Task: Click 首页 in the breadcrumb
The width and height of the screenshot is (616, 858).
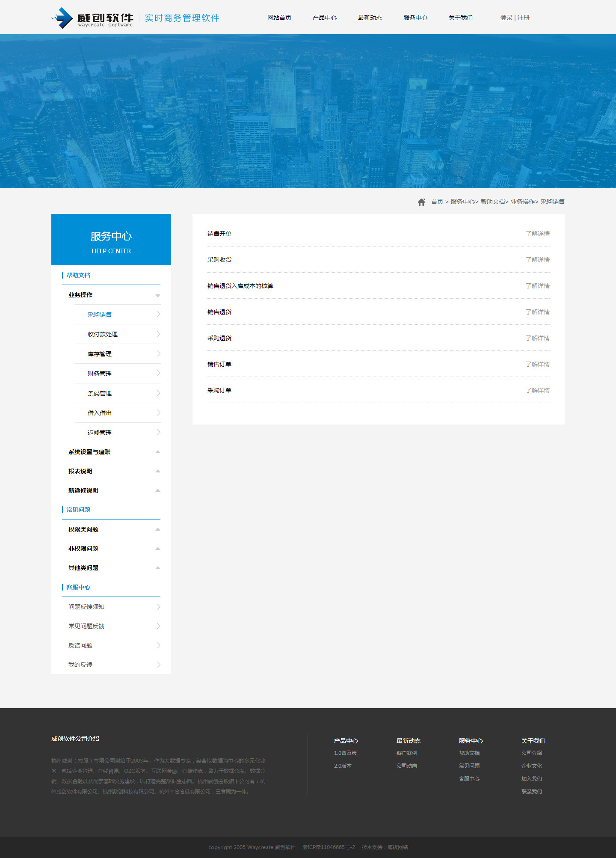Action: 437,202
